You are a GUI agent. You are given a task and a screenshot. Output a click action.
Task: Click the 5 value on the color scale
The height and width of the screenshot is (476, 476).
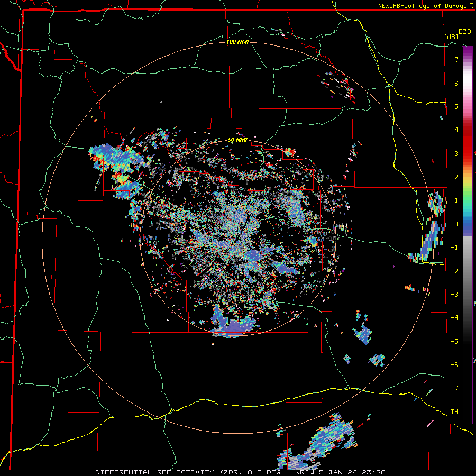pos(456,106)
